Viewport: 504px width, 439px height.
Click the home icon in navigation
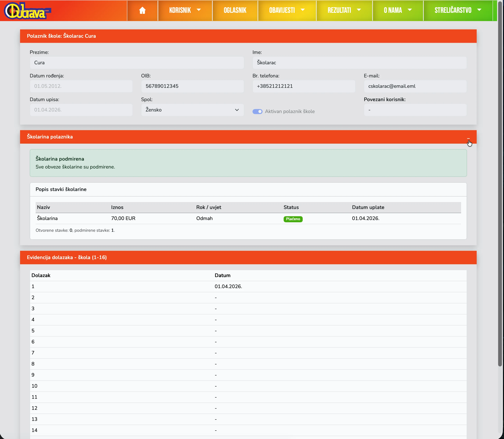tap(142, 10)
